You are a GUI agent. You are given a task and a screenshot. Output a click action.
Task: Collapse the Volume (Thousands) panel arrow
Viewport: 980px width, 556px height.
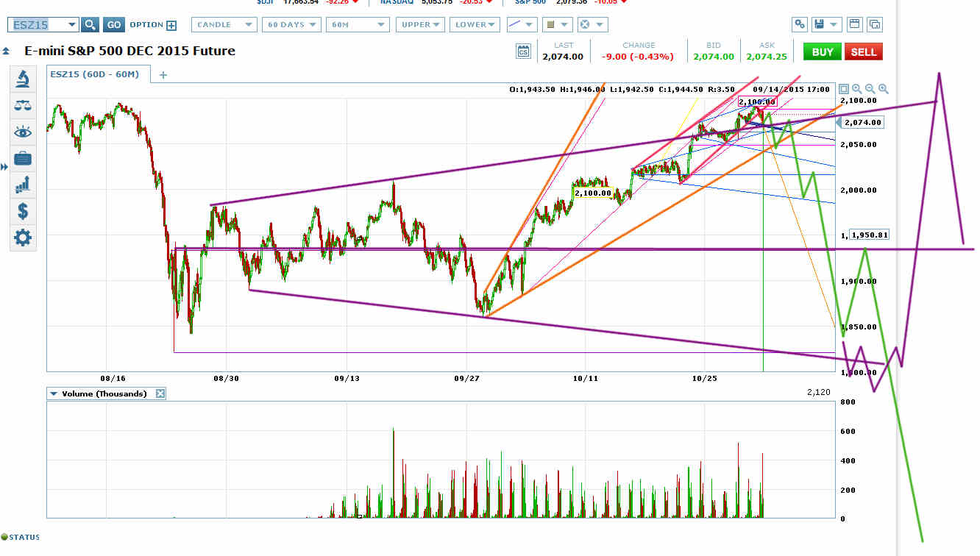[x=53, y=393]
